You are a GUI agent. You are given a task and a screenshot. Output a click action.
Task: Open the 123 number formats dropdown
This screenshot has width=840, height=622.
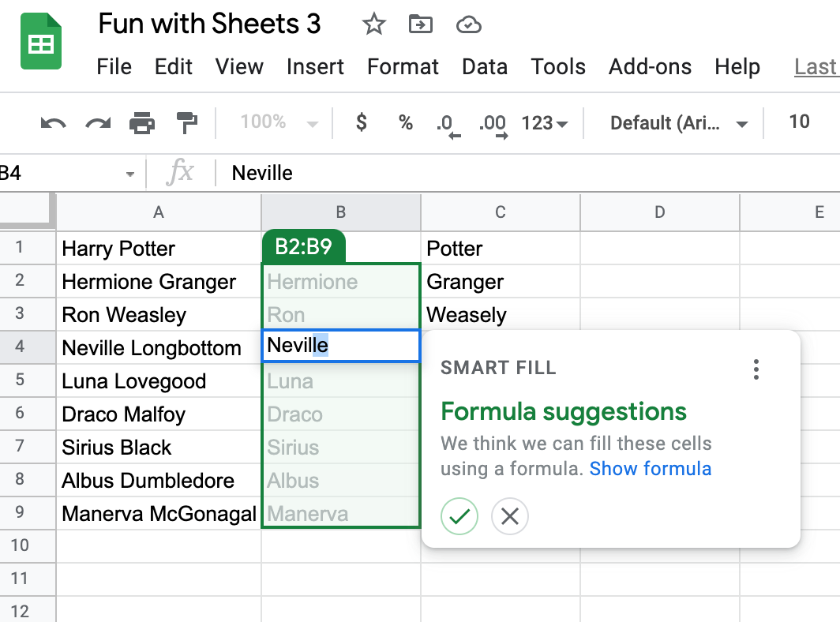(x=545, y=123)
